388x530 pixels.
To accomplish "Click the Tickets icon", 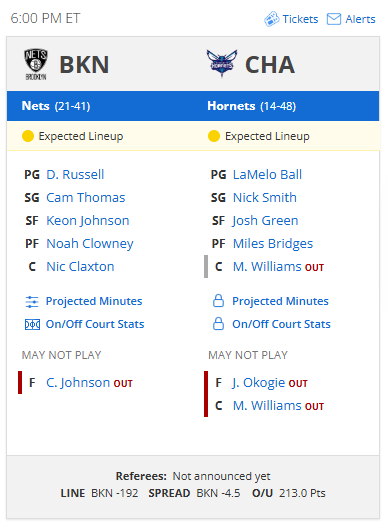I will pos(271,19).
